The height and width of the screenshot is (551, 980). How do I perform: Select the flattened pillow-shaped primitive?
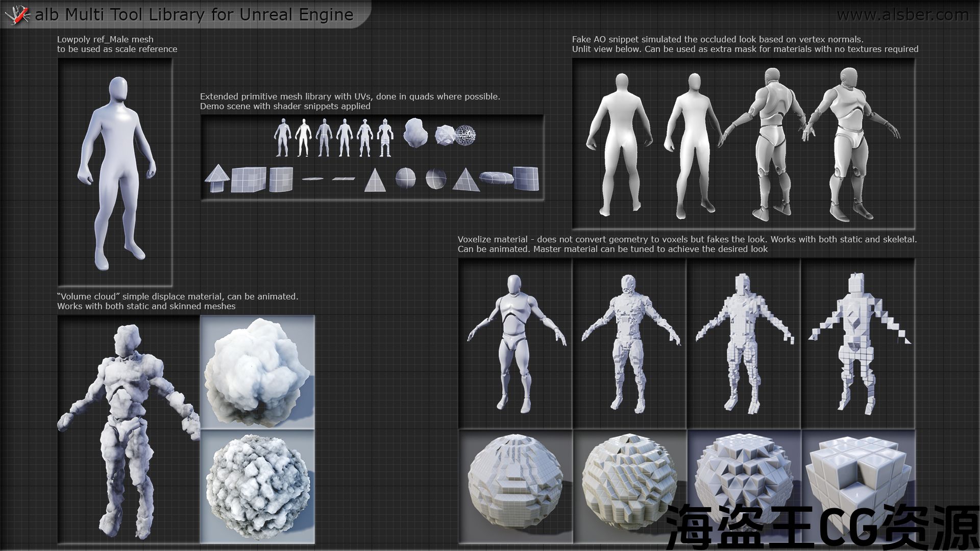pyautogui.click(x=496, y=178)
